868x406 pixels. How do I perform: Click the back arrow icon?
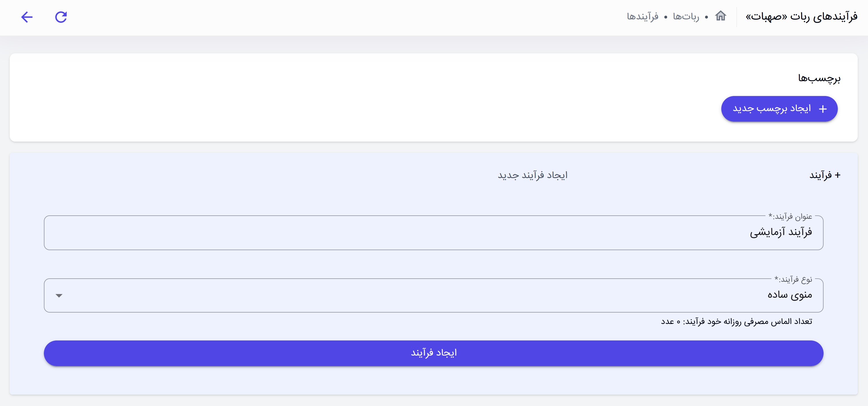coord(26,17)
